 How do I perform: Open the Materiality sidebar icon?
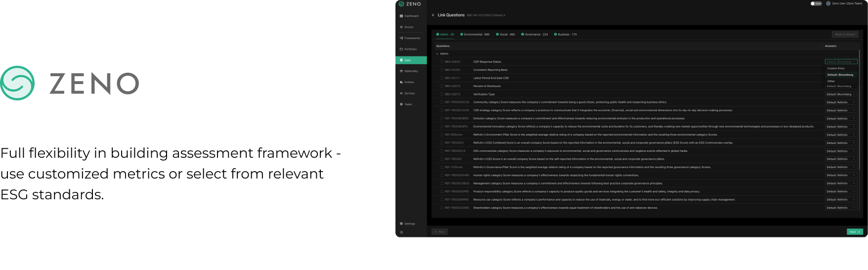(401, 71)
